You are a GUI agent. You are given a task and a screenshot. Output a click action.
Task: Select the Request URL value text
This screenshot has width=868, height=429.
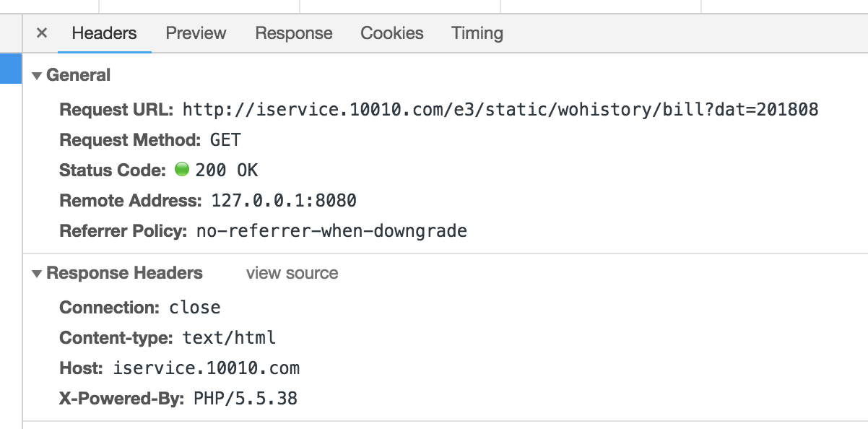(x=500, y=110)
